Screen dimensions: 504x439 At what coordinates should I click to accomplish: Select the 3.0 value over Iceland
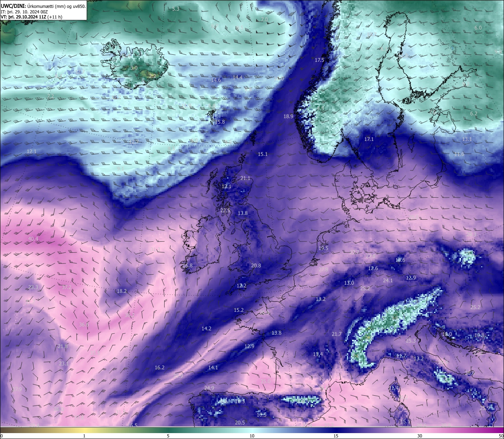click(134, 69)
